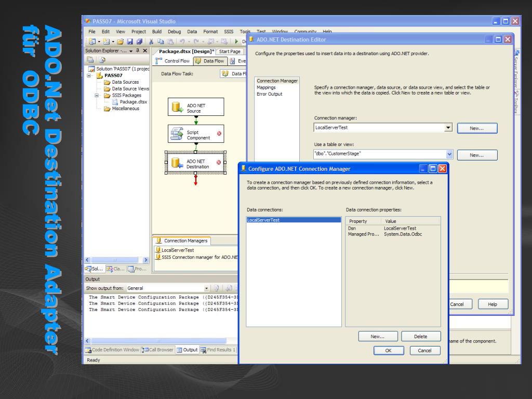Click the Undo toolbar icon
The height and width of the screenshot is (399, 532).
click(182, 42)
